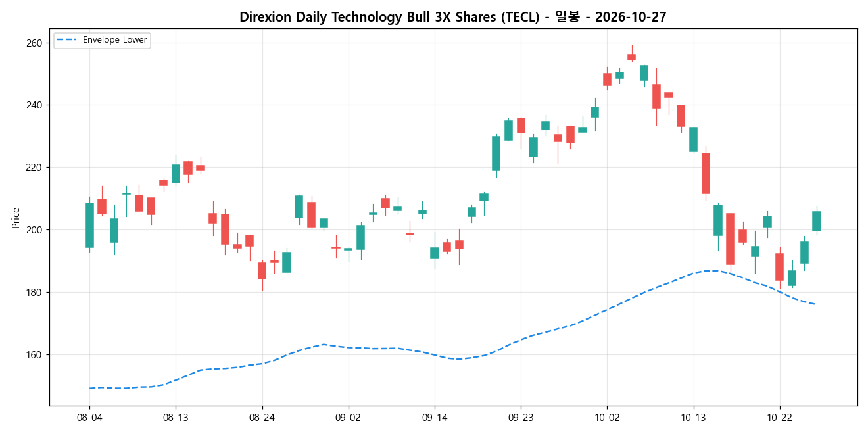Click the 200 y-axis tick label

pyautogui.click(x=33, y=230)
